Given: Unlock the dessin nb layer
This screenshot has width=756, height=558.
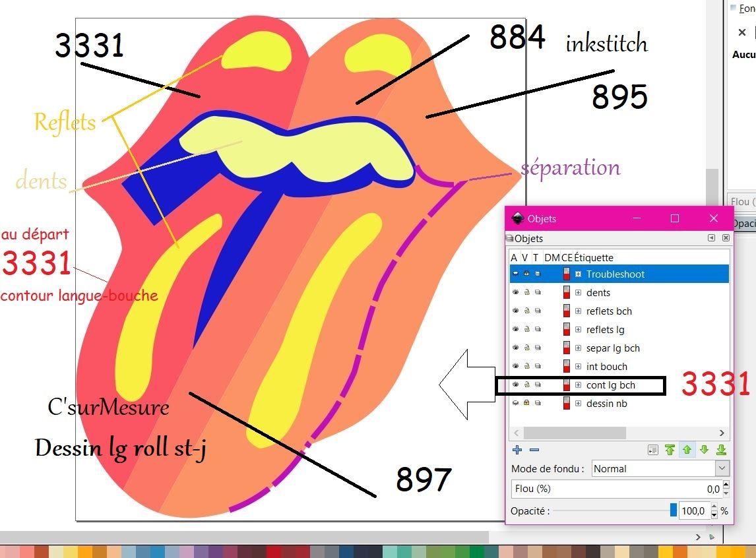Looking at the screenshot, I should (x=526, y=403).
